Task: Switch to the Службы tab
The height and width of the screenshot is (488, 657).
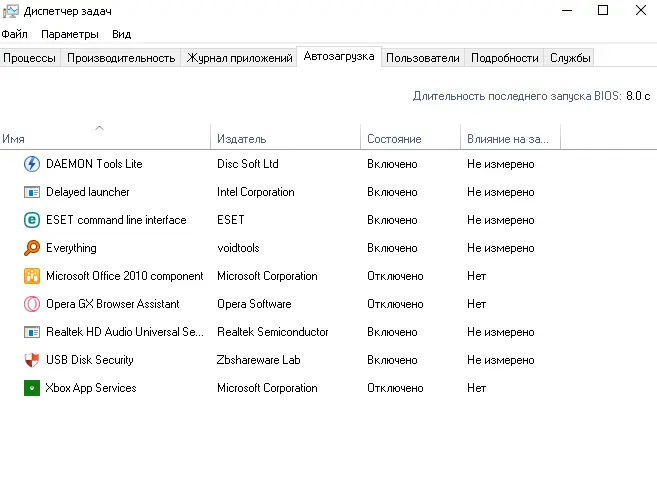Action: (x=570, y=58)
